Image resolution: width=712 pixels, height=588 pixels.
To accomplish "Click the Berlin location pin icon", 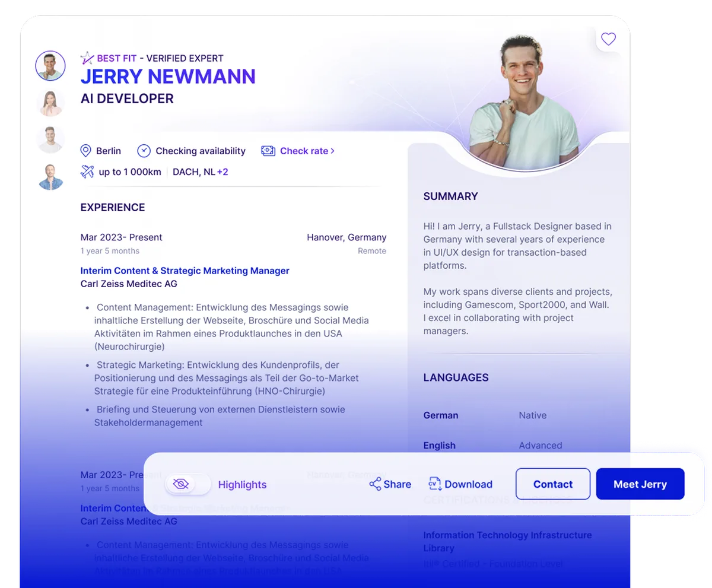I will [x=85, y=151].
